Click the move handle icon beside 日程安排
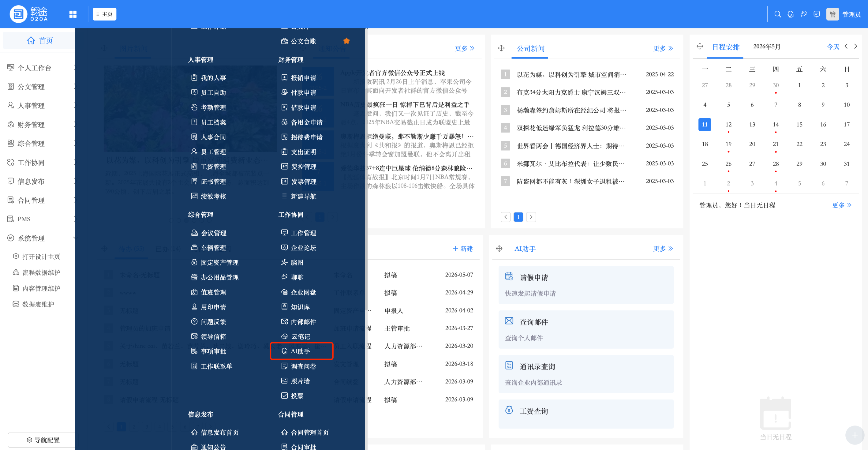Screen dimensions: 868x450 click(x=700, y=47)
